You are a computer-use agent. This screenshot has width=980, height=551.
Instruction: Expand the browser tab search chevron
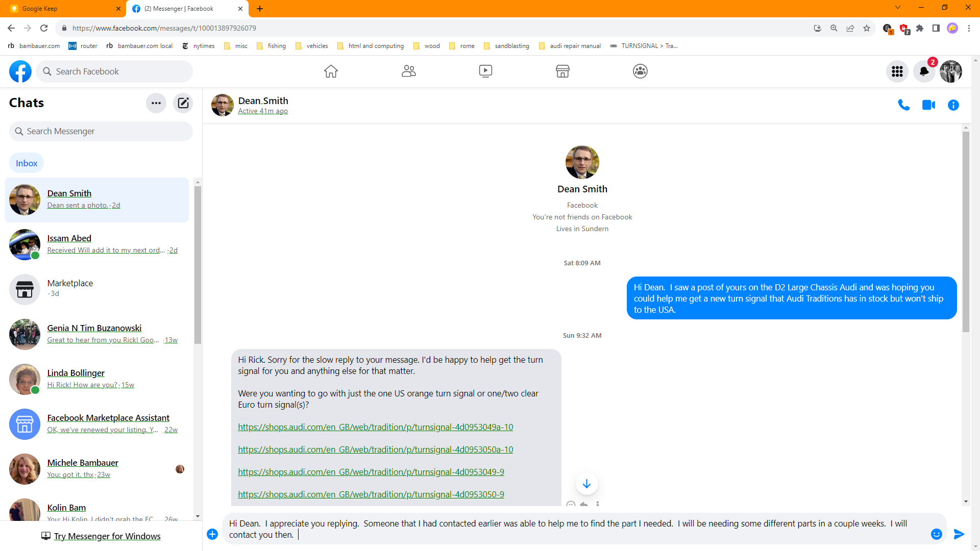coord(897,8)
